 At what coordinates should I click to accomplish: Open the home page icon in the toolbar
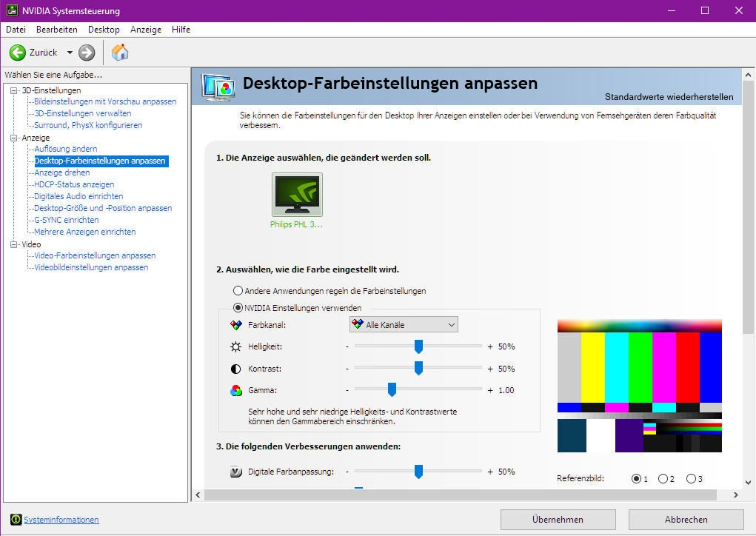[120, 52]
